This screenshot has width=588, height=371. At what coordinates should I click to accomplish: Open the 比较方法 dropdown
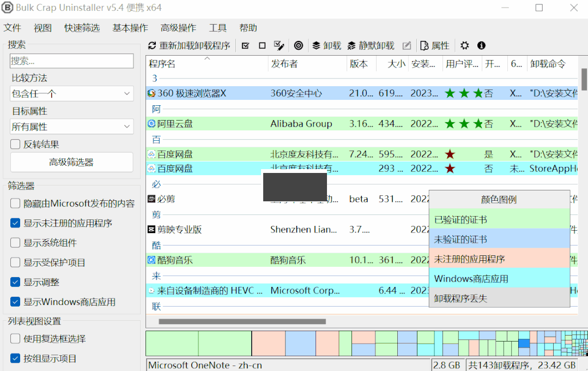[71, 93]
